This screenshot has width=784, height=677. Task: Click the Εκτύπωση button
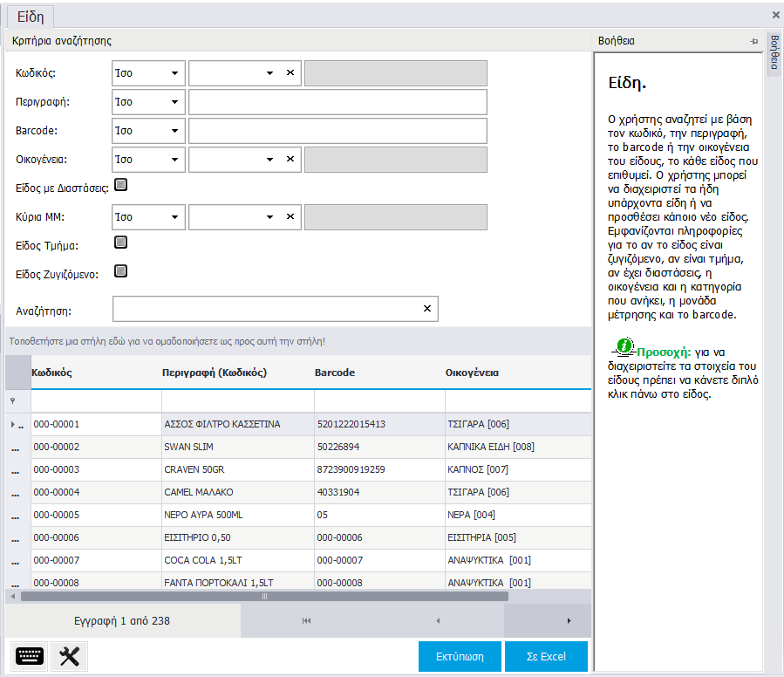point(460,656)
